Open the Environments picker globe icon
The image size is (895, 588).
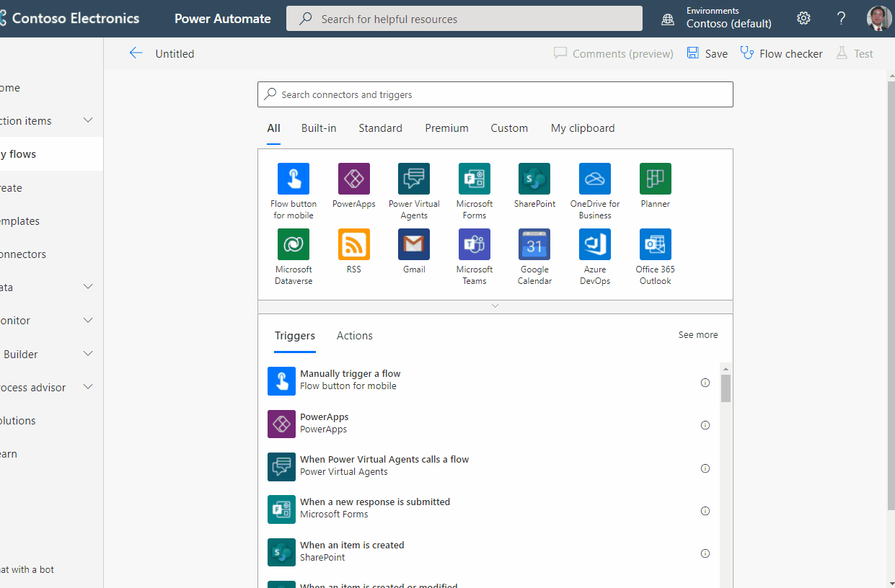tap(668, 19)
